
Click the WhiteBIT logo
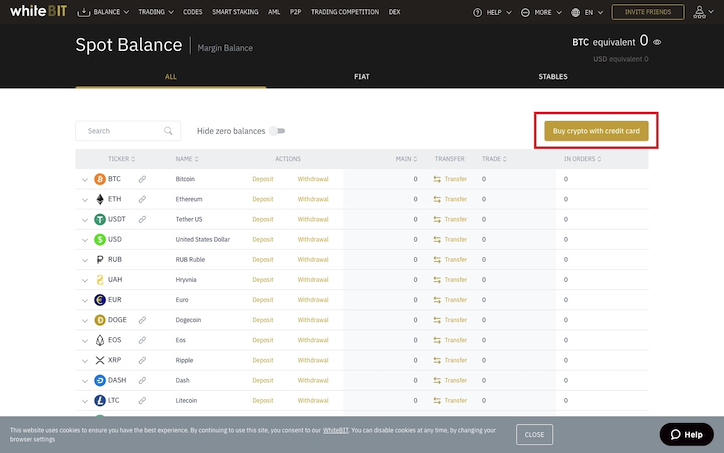tap(38, 11)
